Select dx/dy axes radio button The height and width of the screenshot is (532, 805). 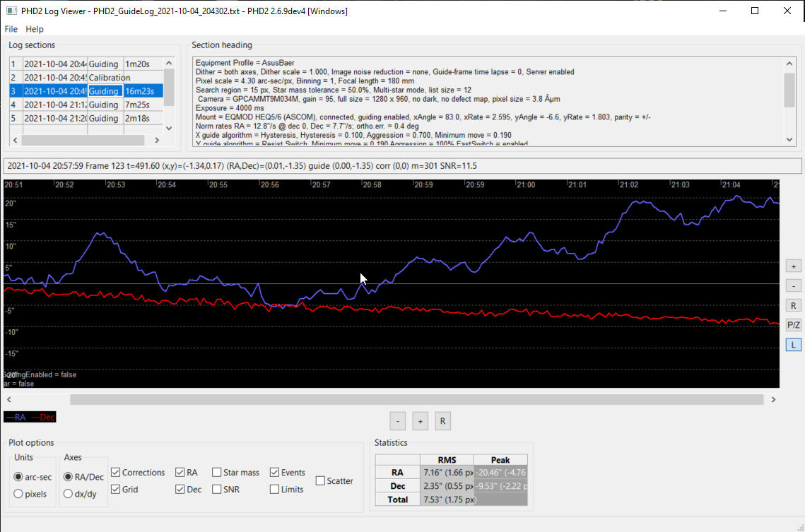(69, 494)
